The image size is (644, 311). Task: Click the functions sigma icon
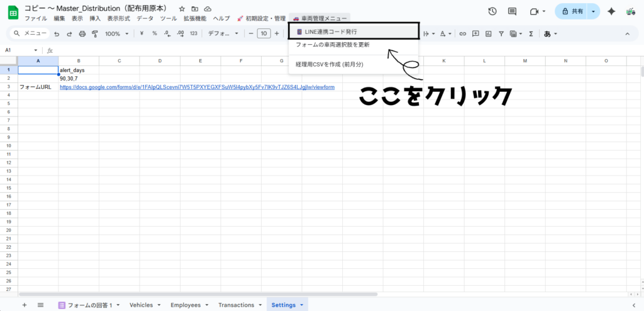531,33
